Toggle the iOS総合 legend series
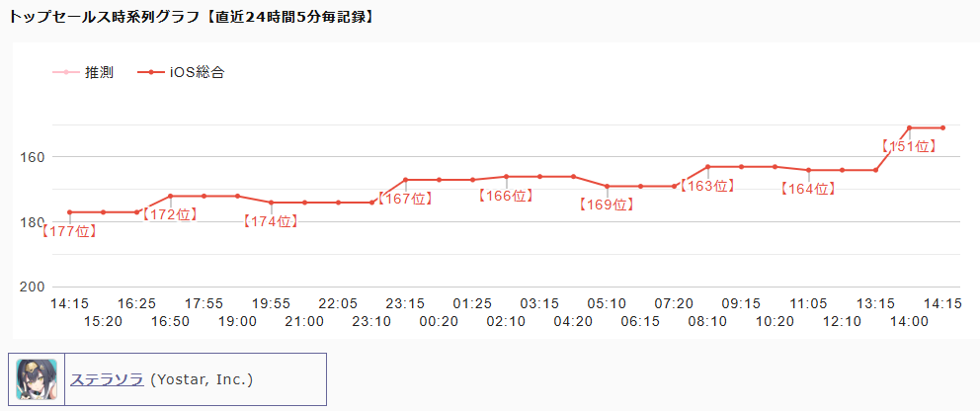Viewport: 980px width, 411px height. click(197, 72)
